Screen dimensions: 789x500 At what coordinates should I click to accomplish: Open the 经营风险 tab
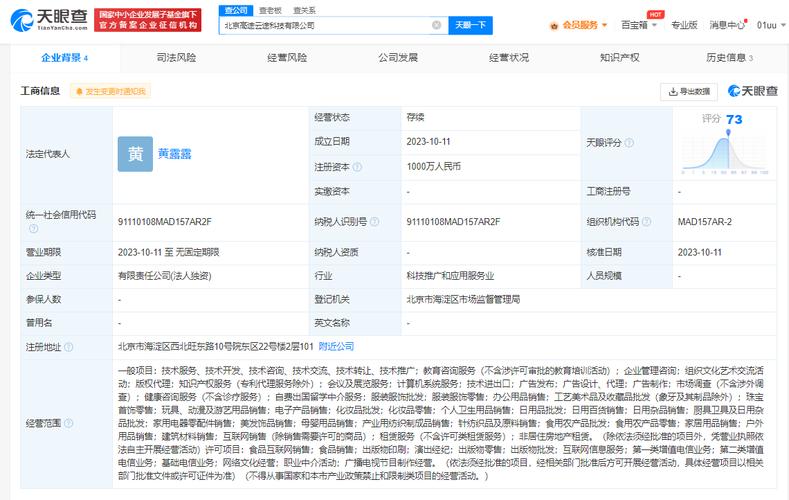coord(287,58)
